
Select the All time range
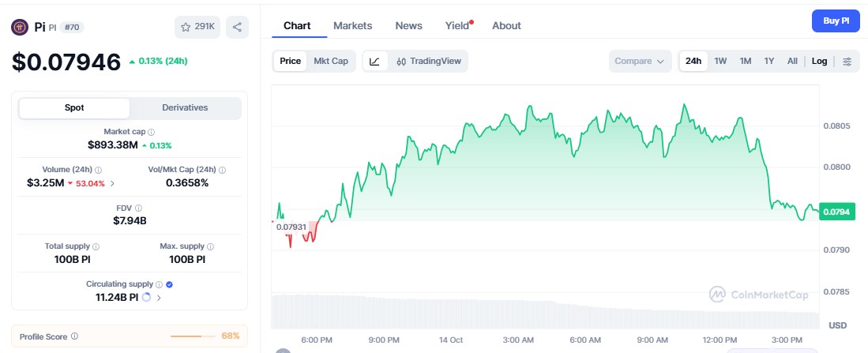click(x=792, y=62)
